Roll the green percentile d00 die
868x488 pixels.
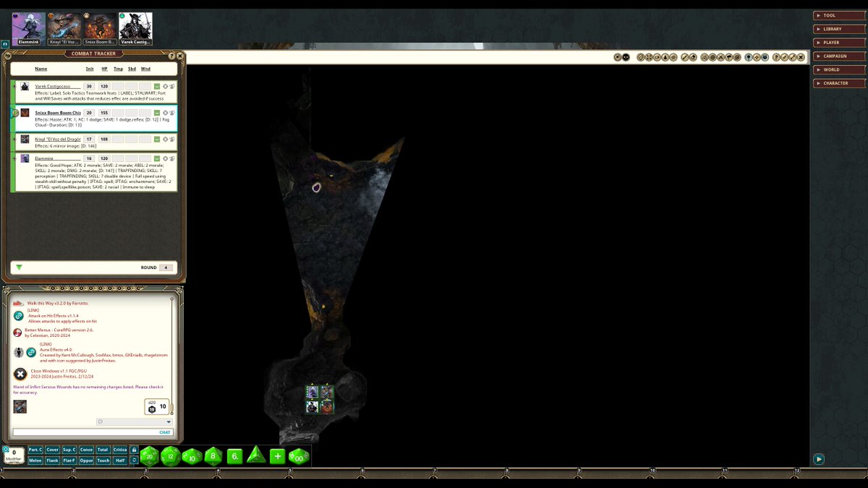[x=299, y=456]
